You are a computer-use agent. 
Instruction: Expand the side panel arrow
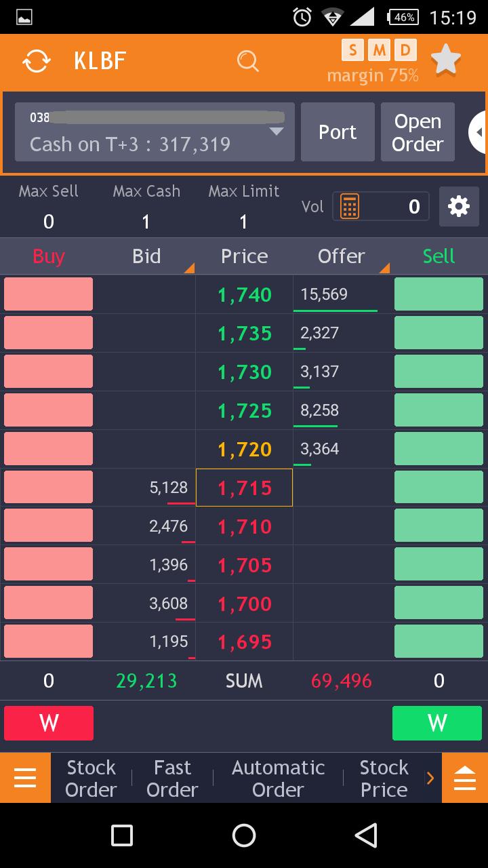(x=479, y=132)
